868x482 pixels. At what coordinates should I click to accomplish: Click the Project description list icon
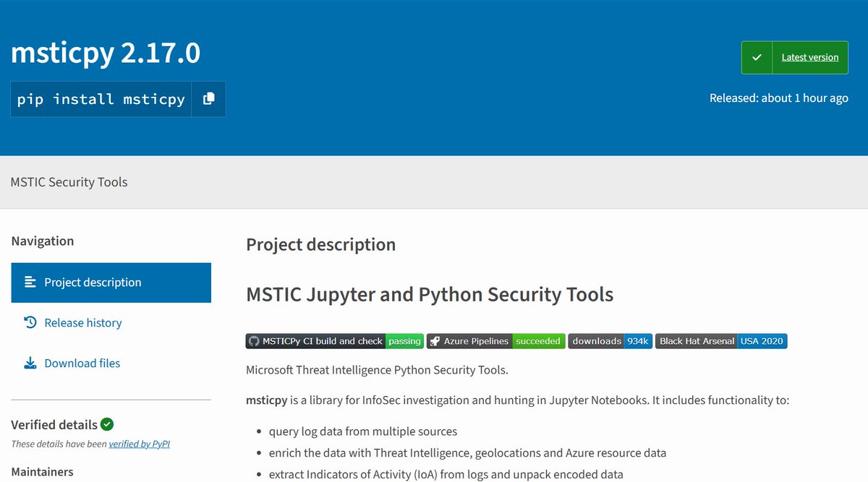pyautogui.click(x=30, y=283)
